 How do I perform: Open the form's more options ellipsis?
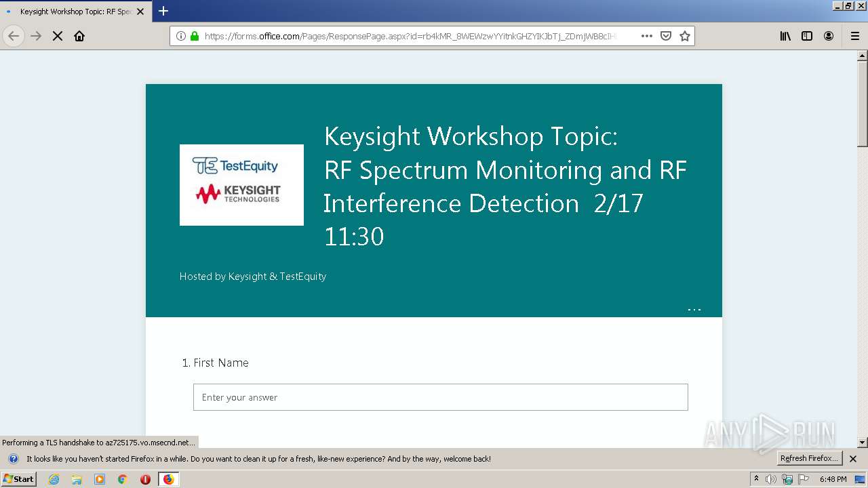tap(694, 310)
